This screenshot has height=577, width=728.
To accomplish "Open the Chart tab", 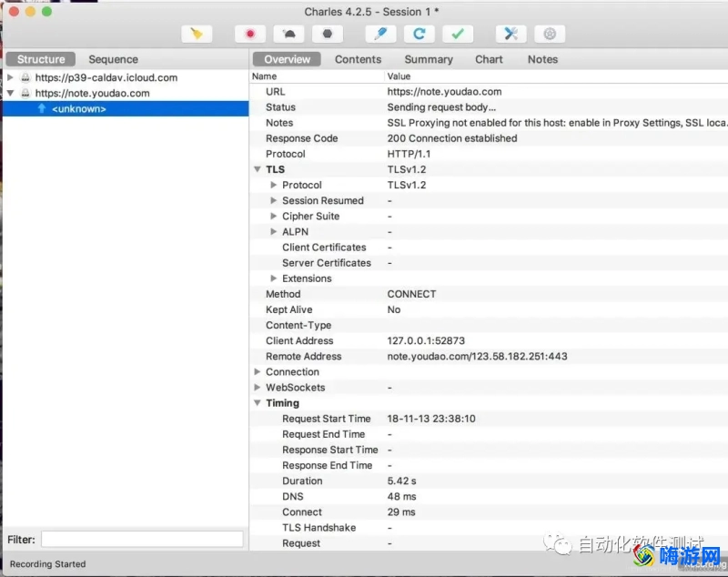I will [x=489, y=59].
